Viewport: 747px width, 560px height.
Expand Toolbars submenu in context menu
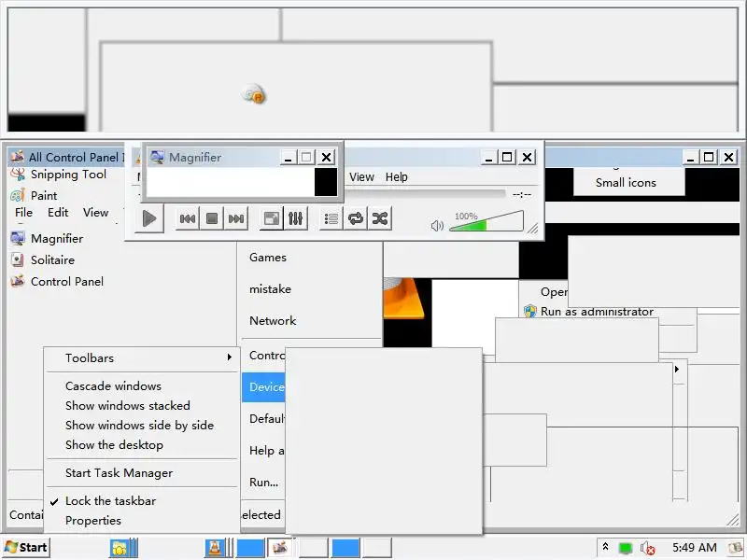(x=142, y=358)
